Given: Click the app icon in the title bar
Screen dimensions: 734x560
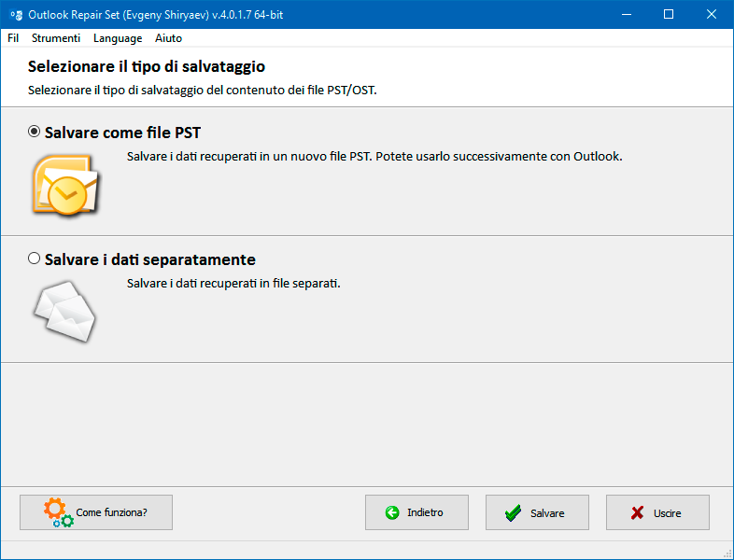Looking at the screenshot, I should tap(17, 15).
